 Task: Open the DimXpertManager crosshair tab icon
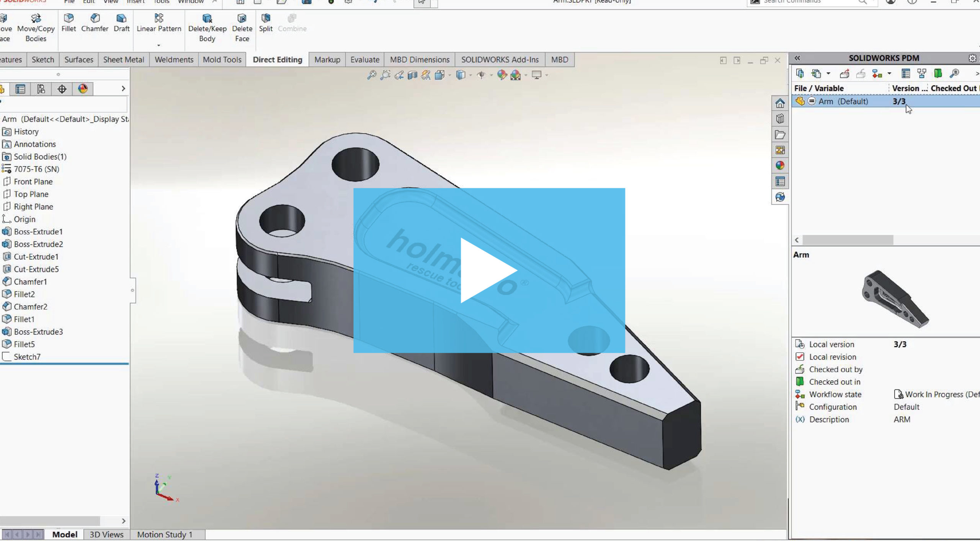[x=62, y=89]
